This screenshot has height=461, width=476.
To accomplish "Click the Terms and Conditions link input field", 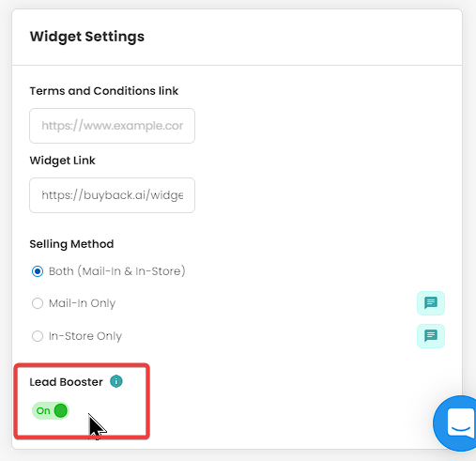I will (112, 126).
